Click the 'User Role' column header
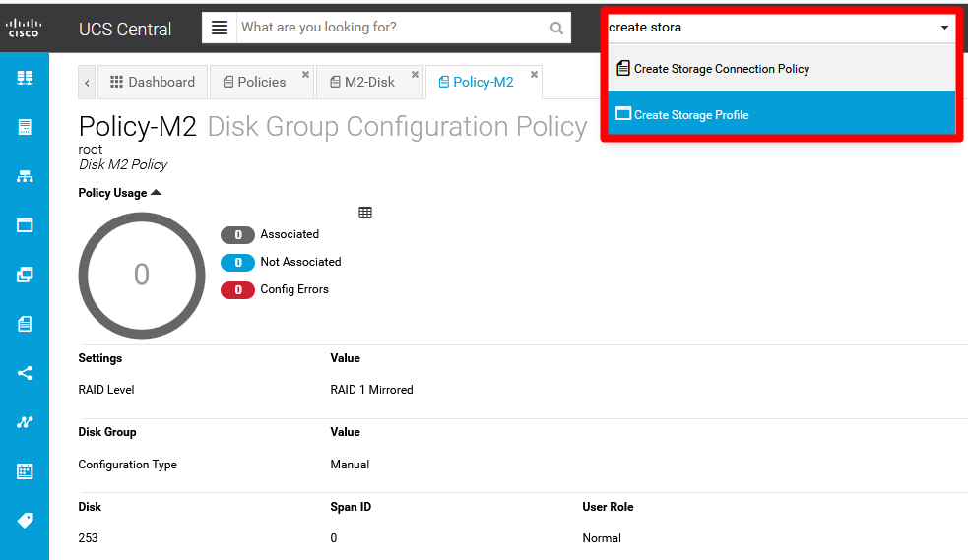968x560 pixels. (x=609, y=507)
